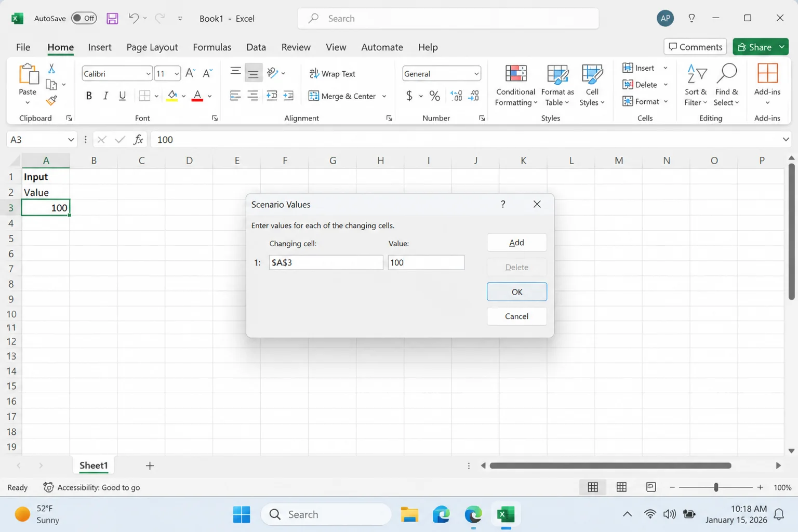The image size is (798, 532).
Task: Click Cancel in Scenario Values dialog
Action: coord(516,316)
